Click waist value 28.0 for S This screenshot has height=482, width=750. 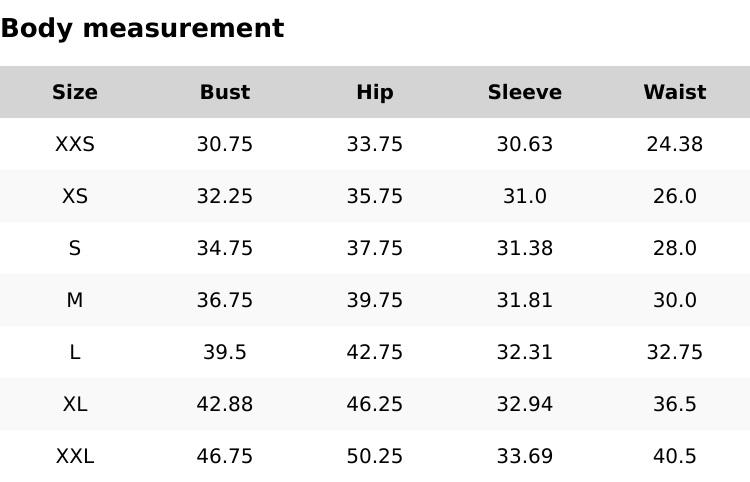675,248
